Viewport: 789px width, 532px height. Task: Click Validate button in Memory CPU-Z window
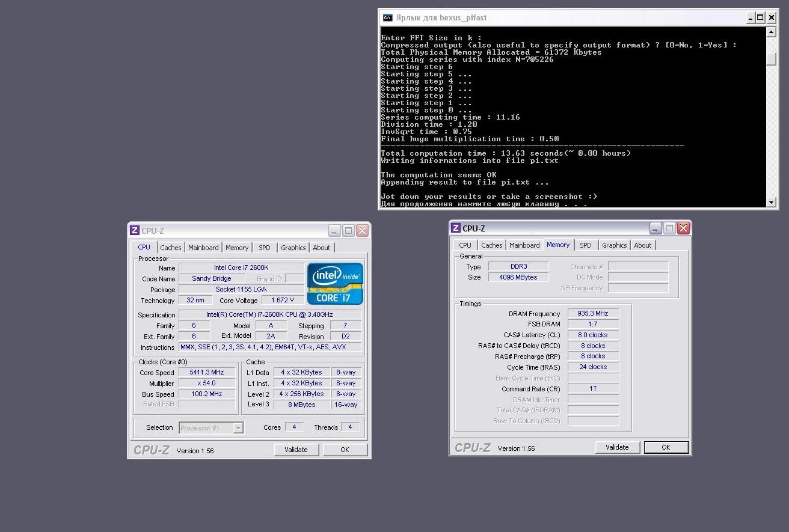(x=618, y=447)
